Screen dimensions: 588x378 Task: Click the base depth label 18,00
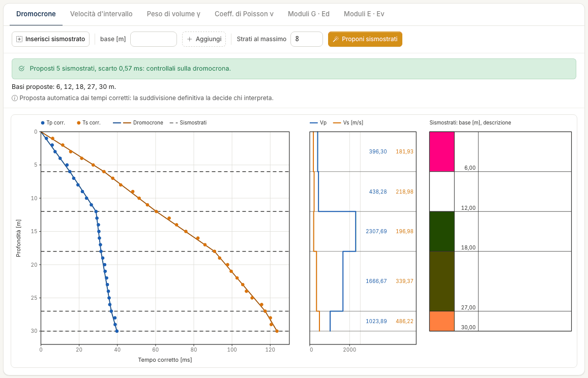(x=468, y=247)
